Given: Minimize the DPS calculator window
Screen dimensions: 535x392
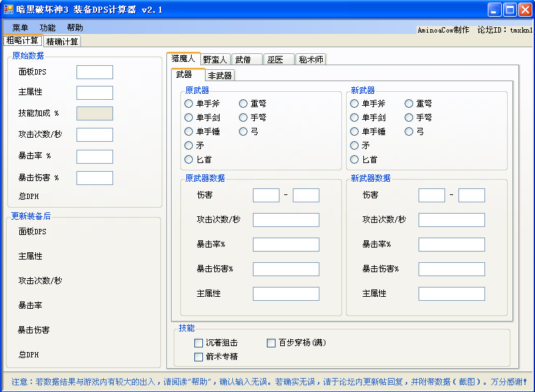Looking at the screenshot, I should [494, 9].
